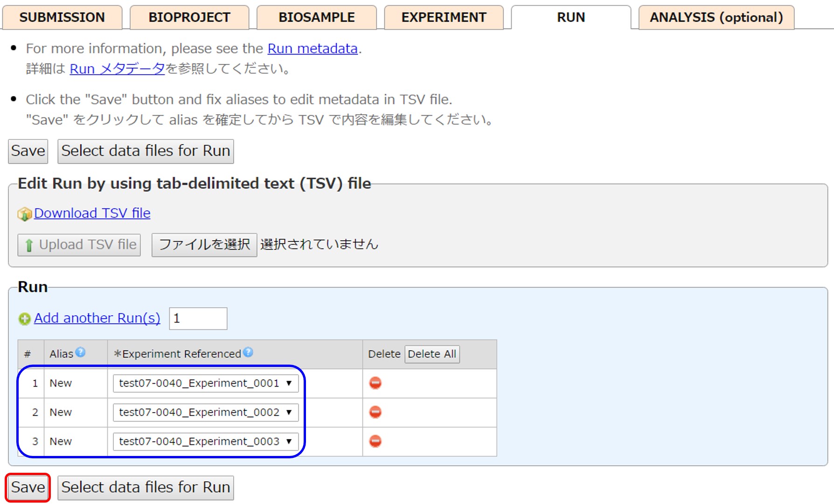
Task: Click the Download TSV package icon
Action: (x=24, y=214)
